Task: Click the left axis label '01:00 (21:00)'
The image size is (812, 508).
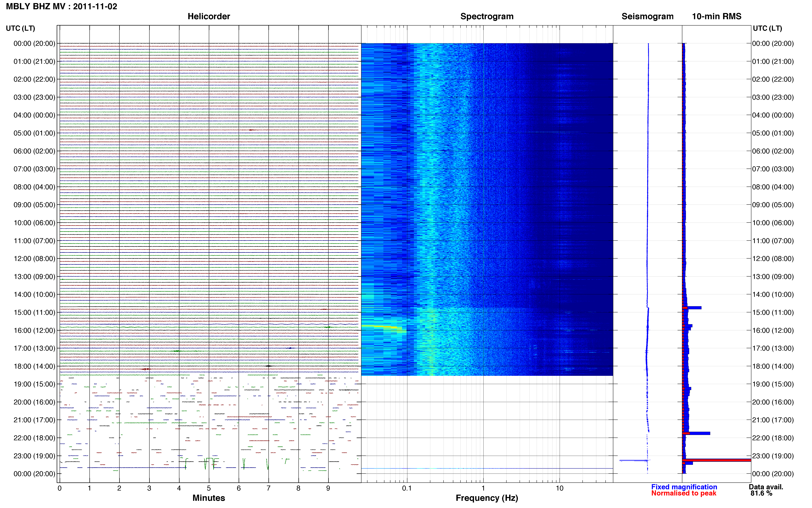Action: 34,62
